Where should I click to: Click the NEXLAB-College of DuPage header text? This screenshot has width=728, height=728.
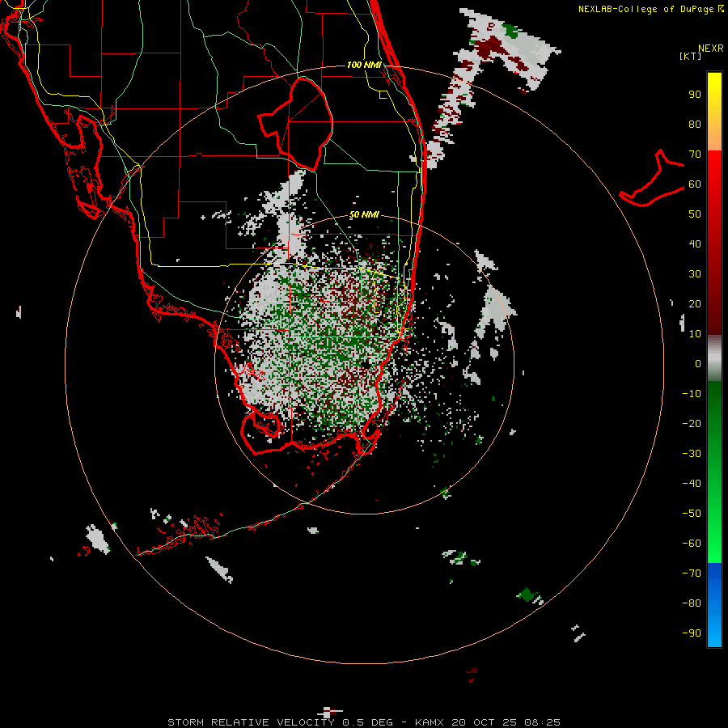tap(650, 9)
